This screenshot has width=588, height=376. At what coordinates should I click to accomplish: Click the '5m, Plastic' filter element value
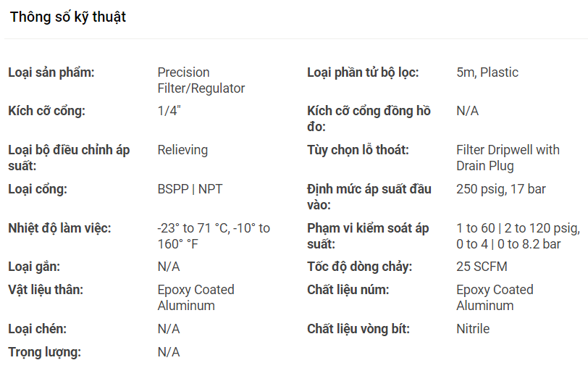click(x=487, y=72)
